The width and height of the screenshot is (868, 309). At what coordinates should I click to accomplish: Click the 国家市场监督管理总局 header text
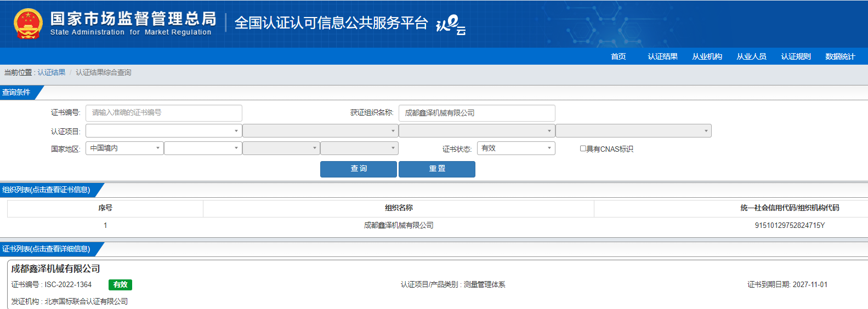133,19
